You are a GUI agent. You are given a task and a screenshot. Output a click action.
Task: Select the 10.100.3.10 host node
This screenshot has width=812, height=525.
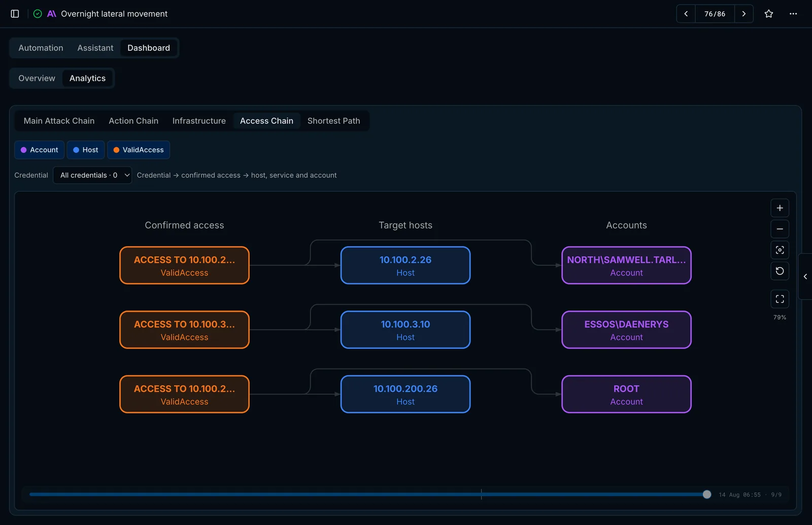[405, 330]
